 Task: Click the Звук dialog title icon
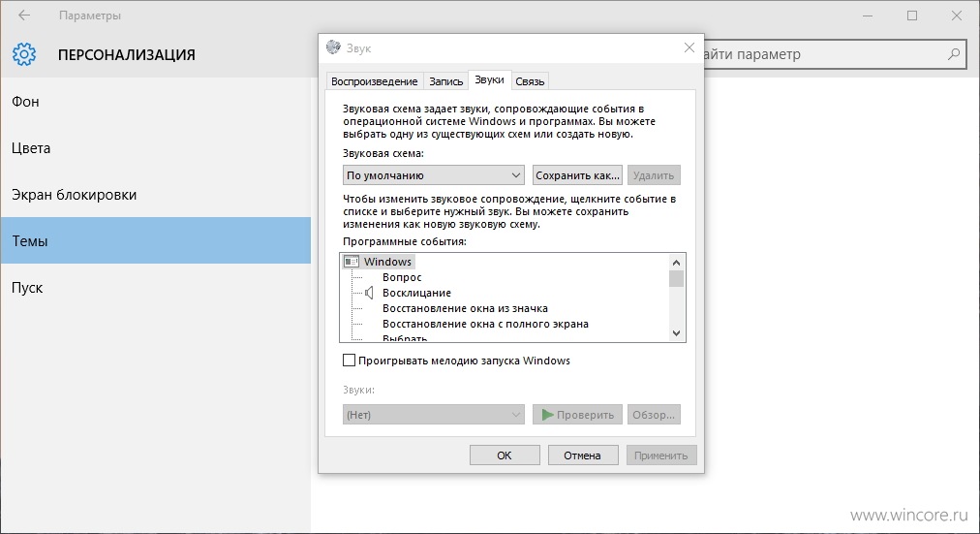point(334,47)
